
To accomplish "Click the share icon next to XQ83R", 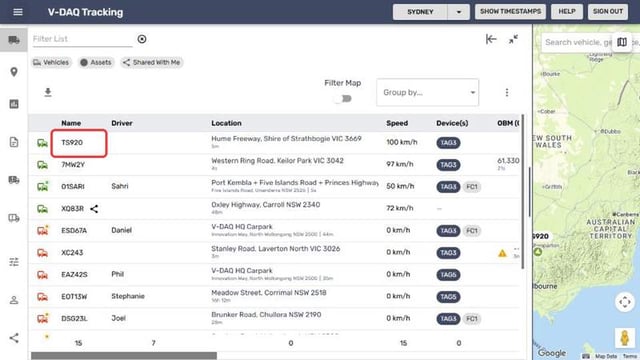I will pyautogui.click(x=94, y=209).
